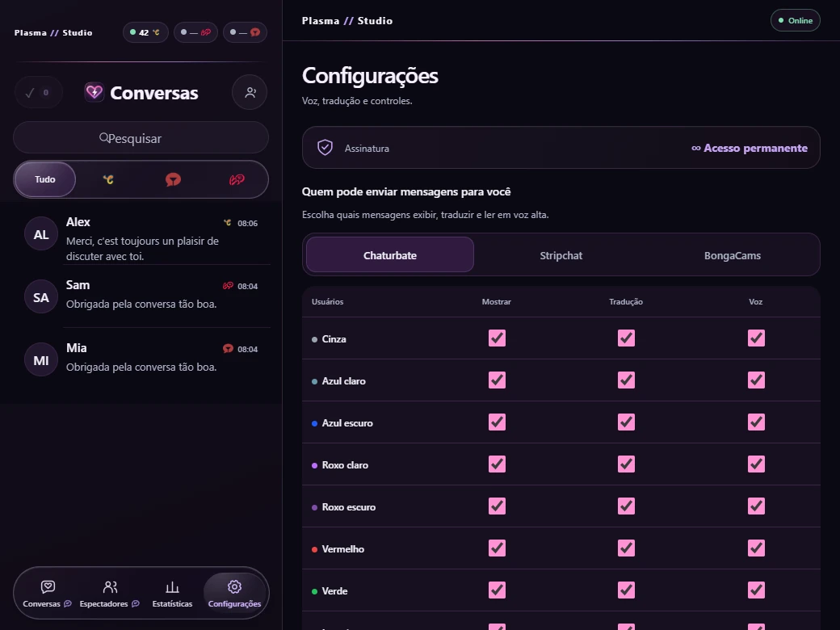Screen dimensions: 840x630
Task: Click the MI avatar for Mia
Action: 41,360
